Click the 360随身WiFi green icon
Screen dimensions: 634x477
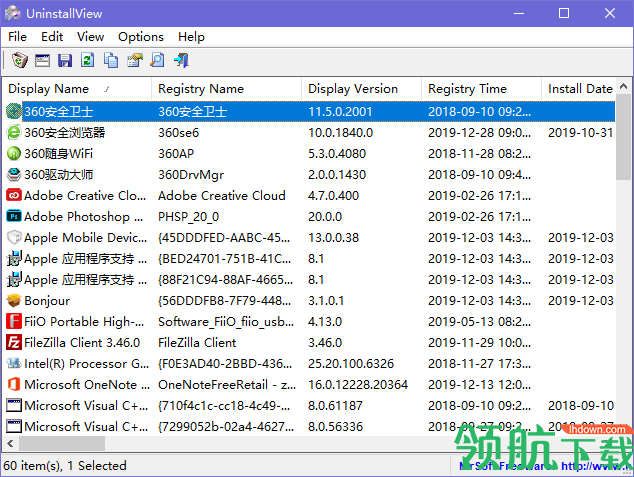[x=14, y=153]
